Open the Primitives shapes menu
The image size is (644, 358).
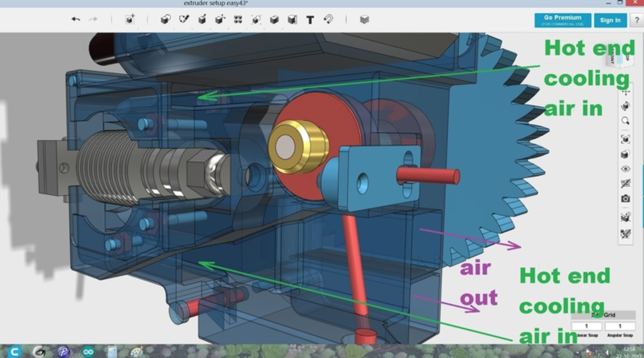[166, 19]
